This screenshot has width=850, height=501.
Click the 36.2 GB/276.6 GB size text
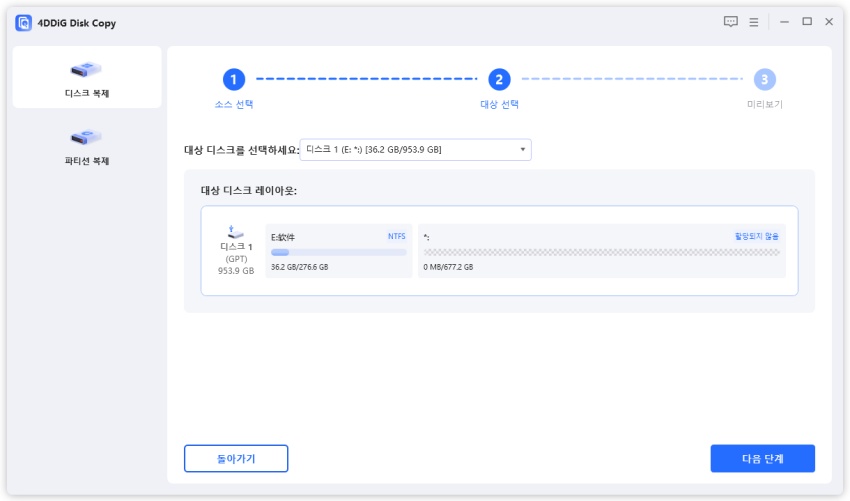[x=299, y=267]
